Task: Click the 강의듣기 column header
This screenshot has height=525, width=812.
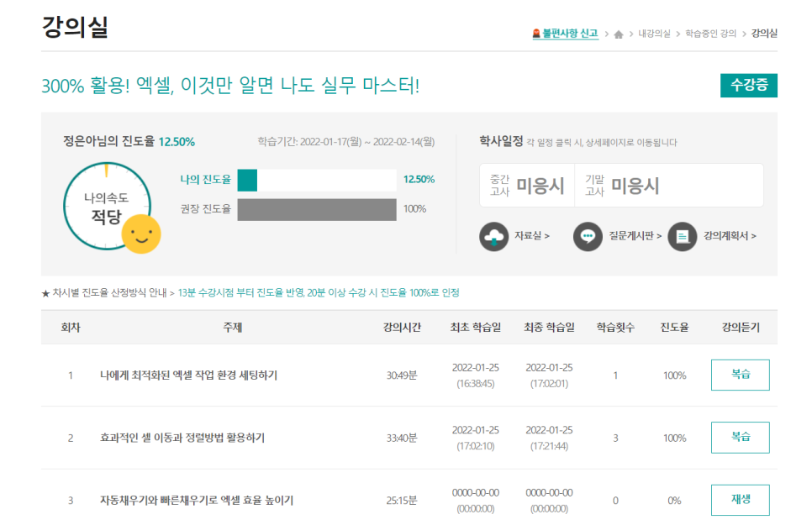Action: (741, 328)
